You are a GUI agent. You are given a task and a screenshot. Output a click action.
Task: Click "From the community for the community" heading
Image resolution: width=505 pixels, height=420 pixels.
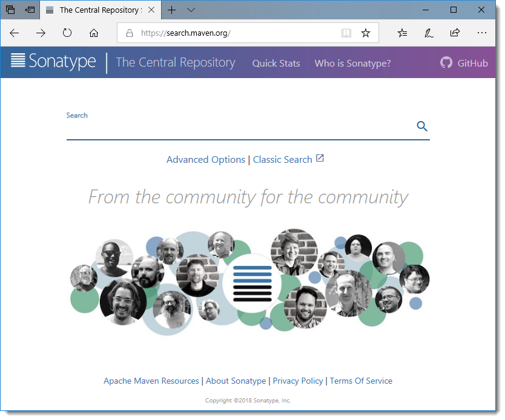248,197
